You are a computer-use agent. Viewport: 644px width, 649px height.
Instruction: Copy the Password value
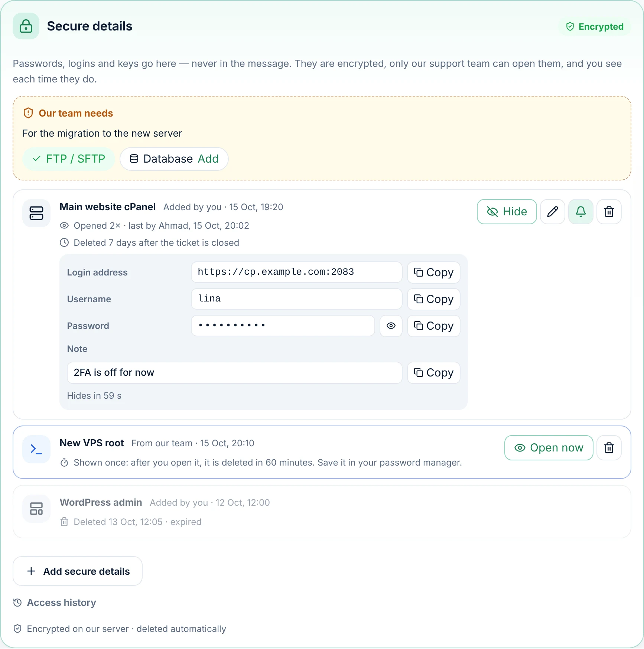pyautogui.click(x=434, y=326)
